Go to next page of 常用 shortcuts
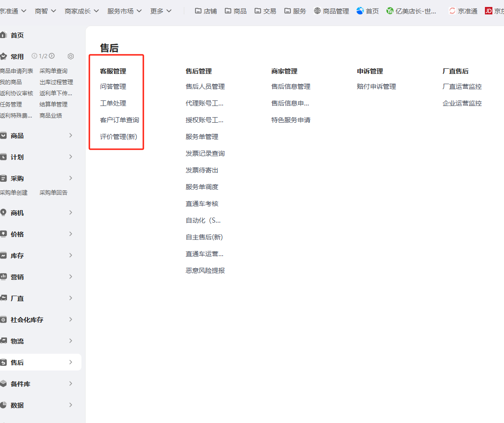The width and height of the screenshot is (504, 423). point(52,56)
